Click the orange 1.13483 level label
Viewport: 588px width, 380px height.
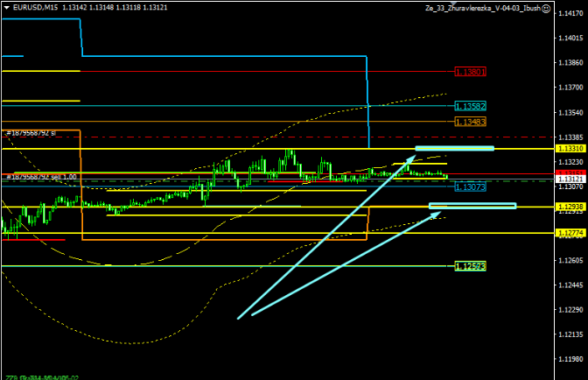(x=470, y=121)
